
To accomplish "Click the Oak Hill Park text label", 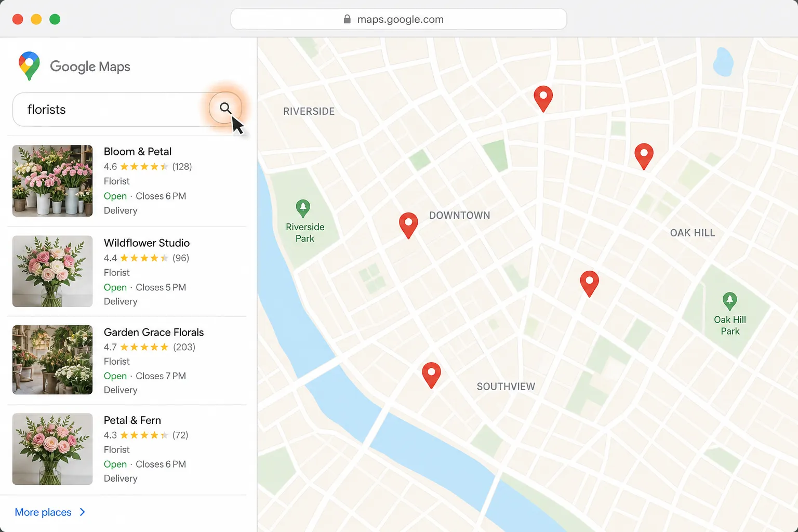I will click(730, 326).
